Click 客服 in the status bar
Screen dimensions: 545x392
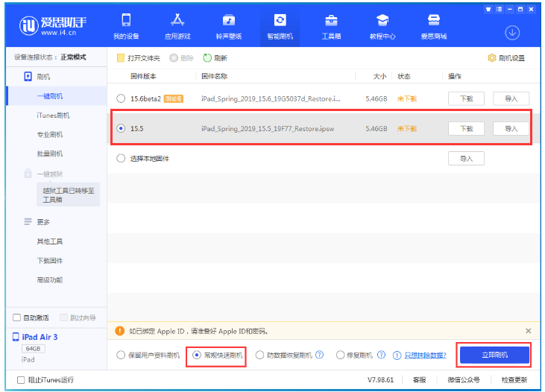(x=419, y=380)
